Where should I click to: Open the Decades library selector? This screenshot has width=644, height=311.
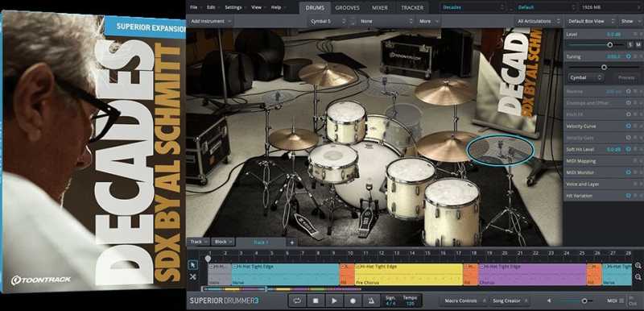click(x=473, y=7)
